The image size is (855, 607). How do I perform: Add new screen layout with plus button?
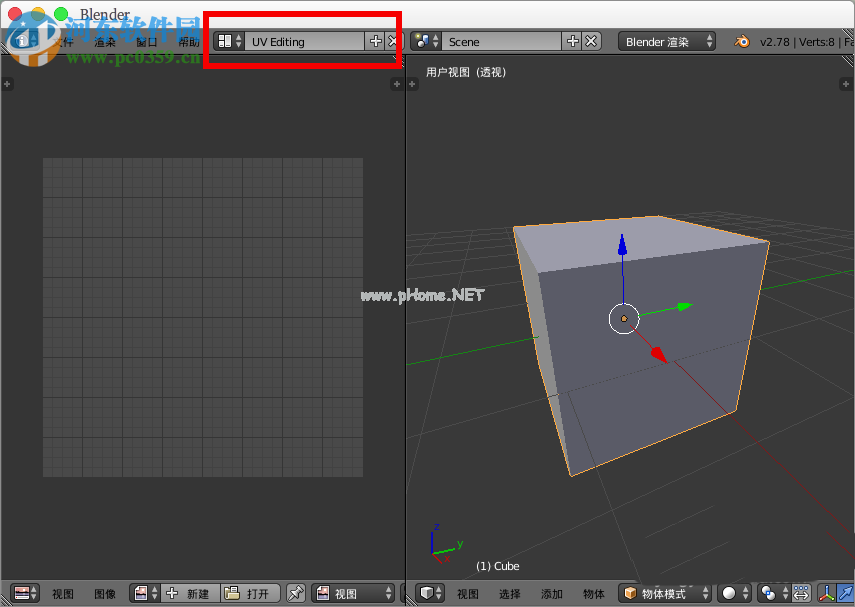click(376, 41)
